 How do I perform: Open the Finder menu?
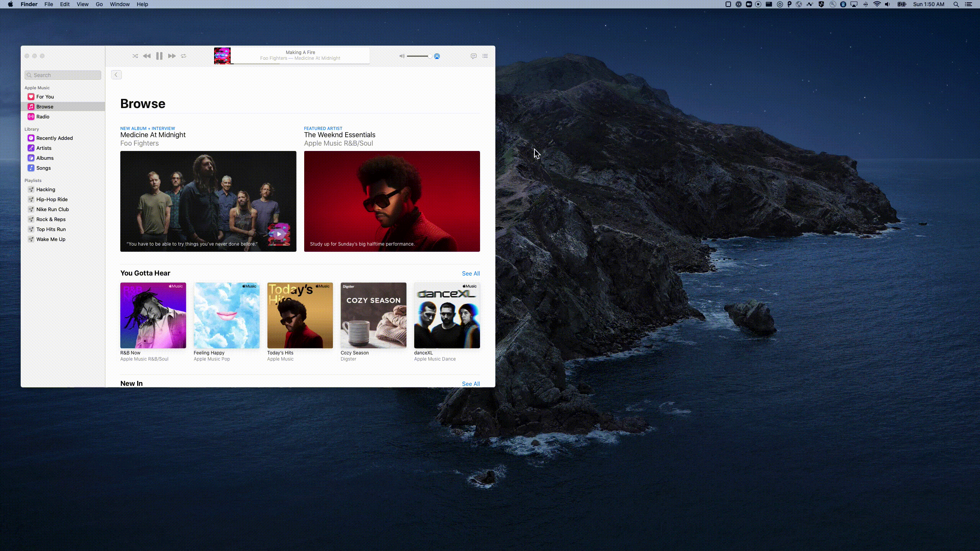(29, 4)
